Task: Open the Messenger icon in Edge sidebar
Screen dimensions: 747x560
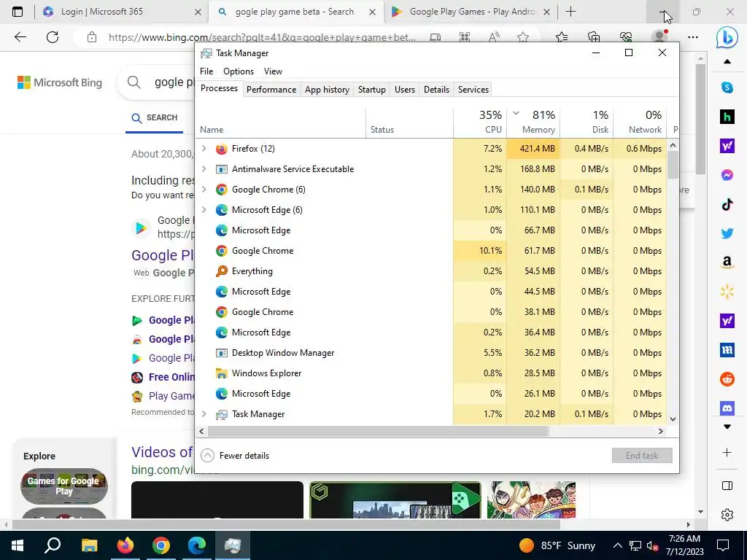Action: [727, 175]
